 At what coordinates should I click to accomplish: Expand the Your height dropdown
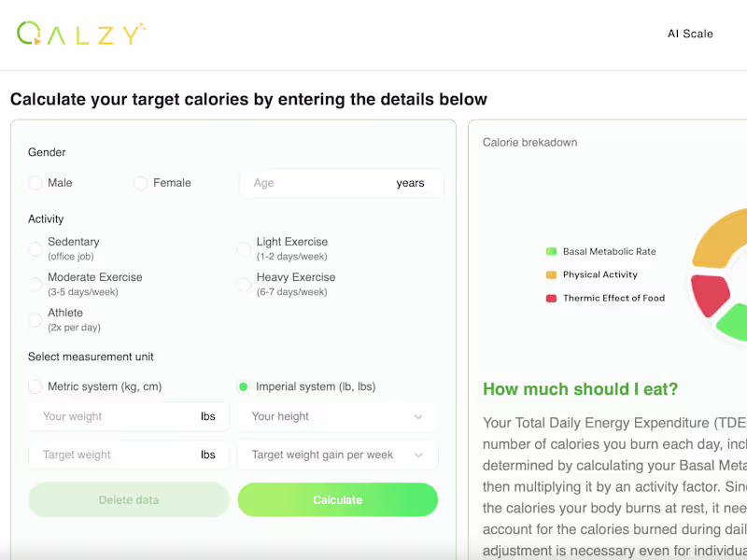coord(337,416)
